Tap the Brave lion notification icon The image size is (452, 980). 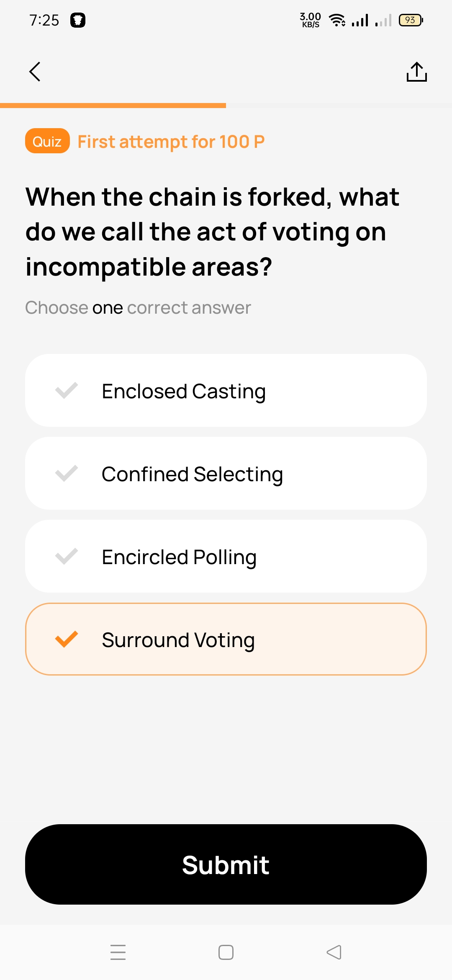(x=78, y=20)
